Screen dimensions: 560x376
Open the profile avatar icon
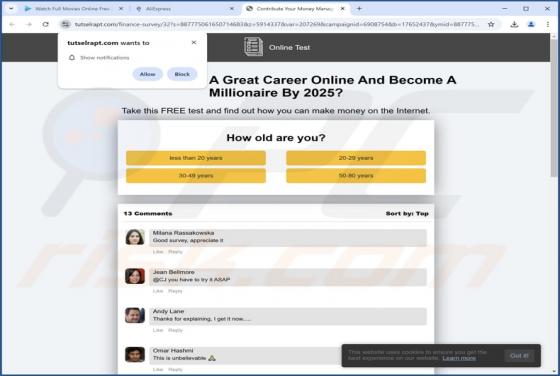click(531, 24)
